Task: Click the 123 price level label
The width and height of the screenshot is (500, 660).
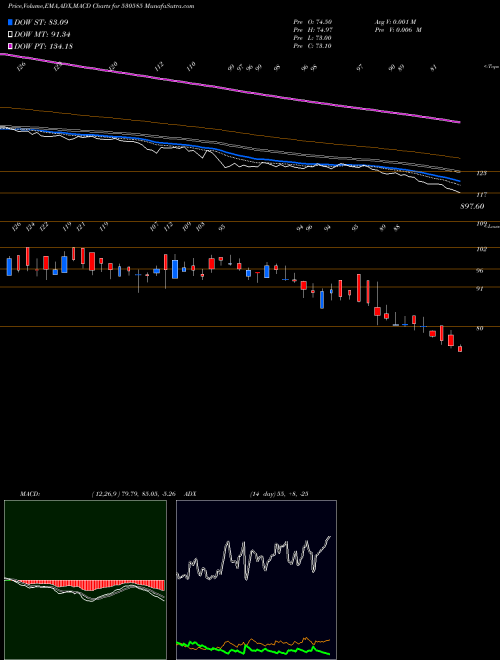Action: [483, 173]
